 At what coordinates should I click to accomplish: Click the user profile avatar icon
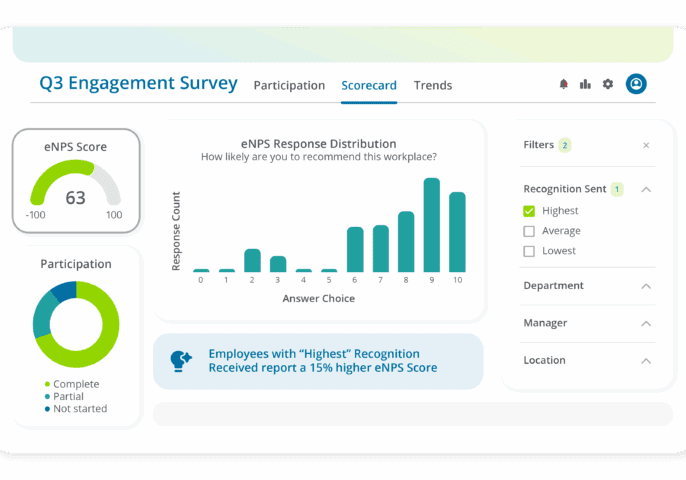[636, 84]
